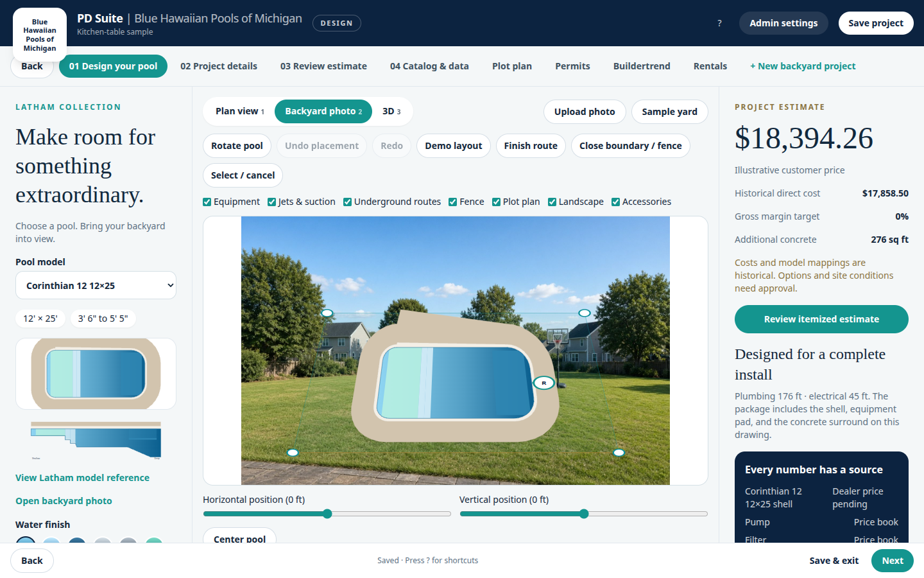Click the Vertical position slider
924x578 pixels.
point(584,514)
